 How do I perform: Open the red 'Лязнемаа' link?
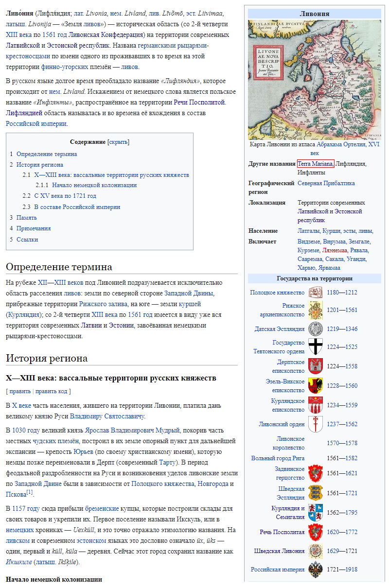point(335,250)
